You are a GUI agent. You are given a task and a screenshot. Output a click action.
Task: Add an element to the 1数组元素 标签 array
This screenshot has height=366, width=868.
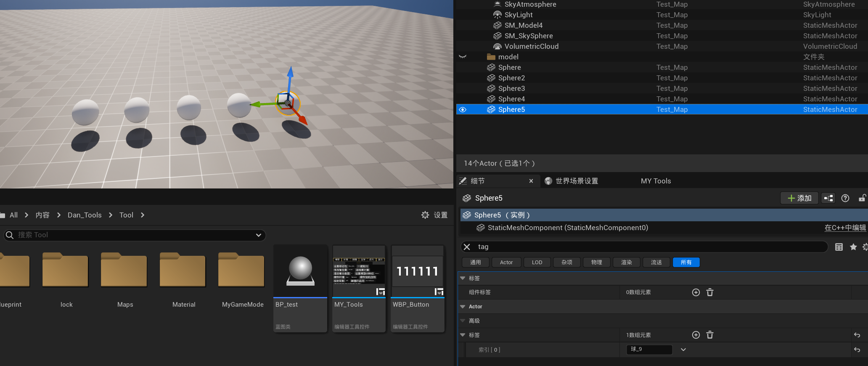click(696, 335)
